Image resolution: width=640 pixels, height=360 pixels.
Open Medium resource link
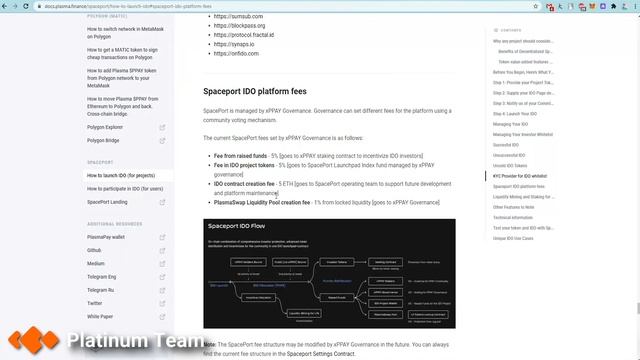(x=96, y=264)
